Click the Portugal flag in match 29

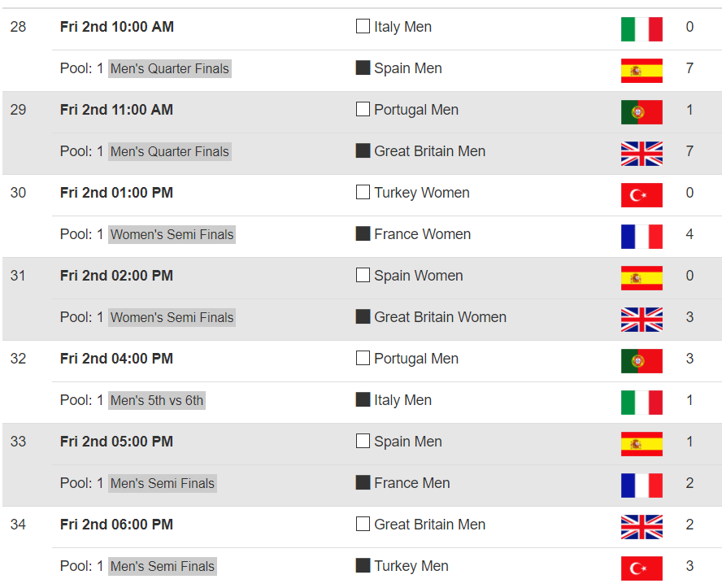pos(642,112)
